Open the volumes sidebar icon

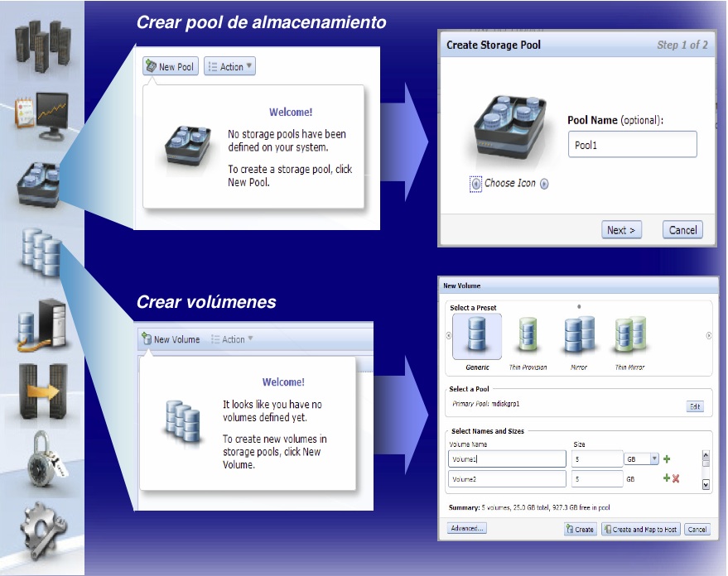[40, 255]
